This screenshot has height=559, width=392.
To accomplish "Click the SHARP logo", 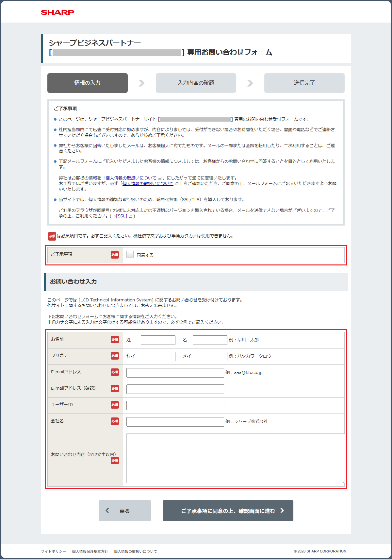I will coord(57,12).
